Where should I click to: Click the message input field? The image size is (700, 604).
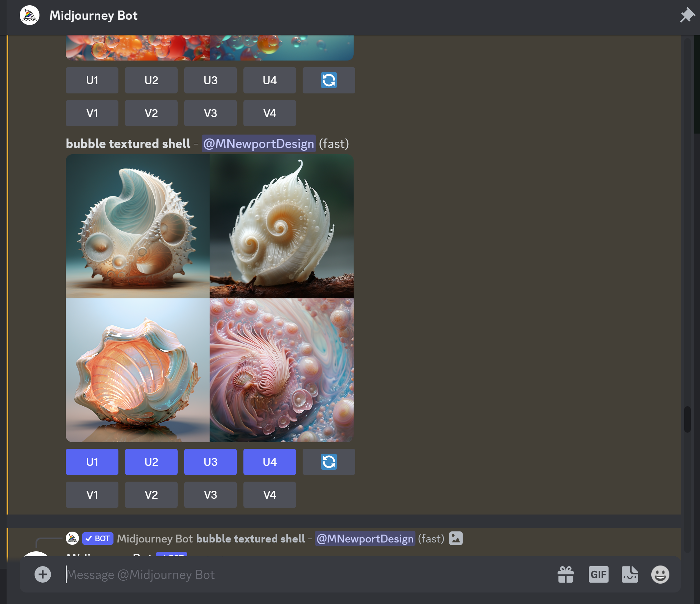237,574
